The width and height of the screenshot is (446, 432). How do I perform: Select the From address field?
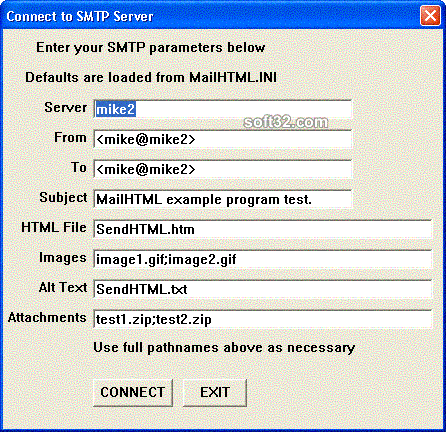[223, 139]
